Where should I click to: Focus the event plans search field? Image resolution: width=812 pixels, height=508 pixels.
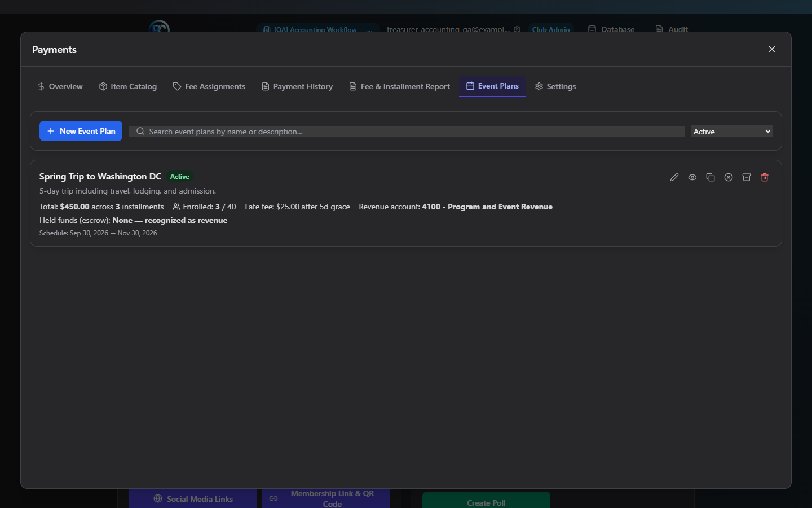point(407,132)
